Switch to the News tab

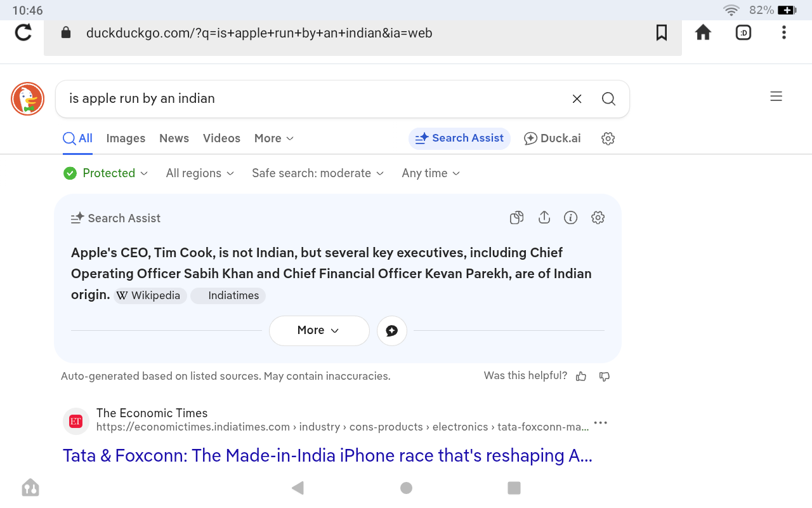174,138
